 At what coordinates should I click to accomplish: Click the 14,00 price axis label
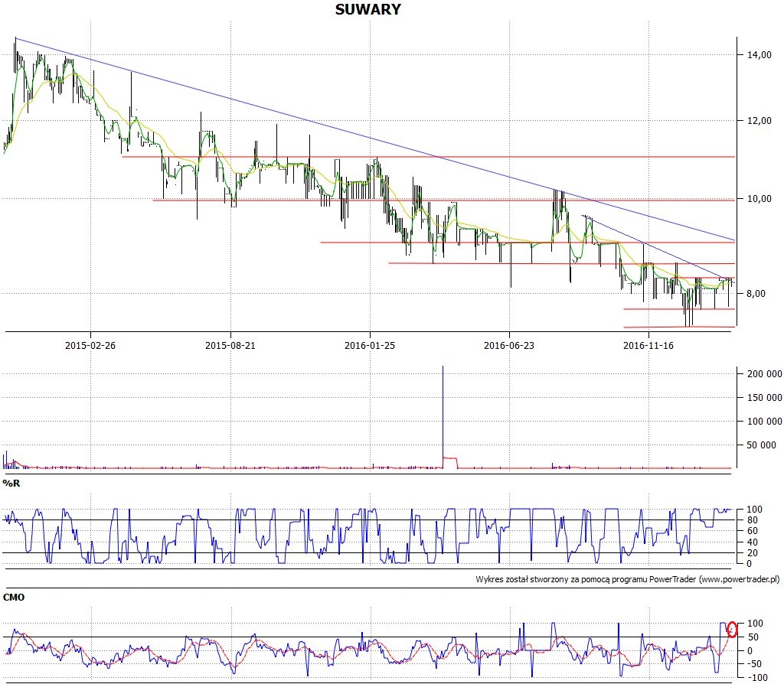pyautogui.click(x=759, y=55)
